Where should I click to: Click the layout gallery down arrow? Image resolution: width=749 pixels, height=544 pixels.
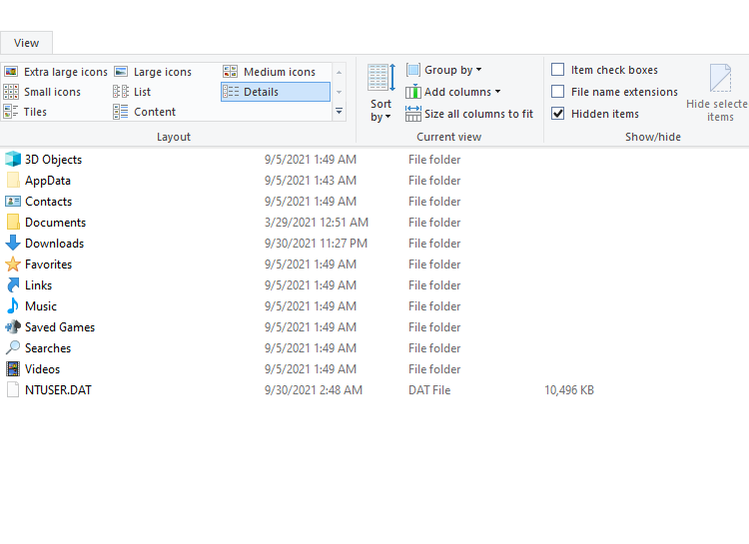click(x=339, y=92)
